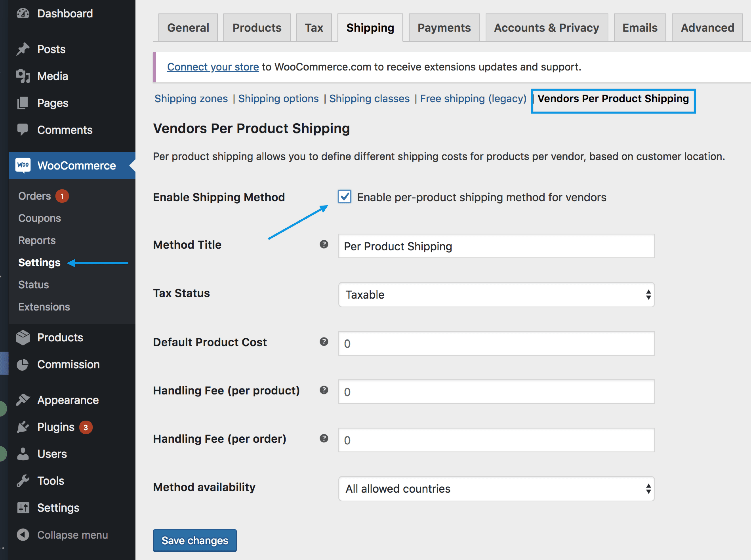
Task: Click help icon for Handling Fee (per order)
Action: [x=324, y=439]
